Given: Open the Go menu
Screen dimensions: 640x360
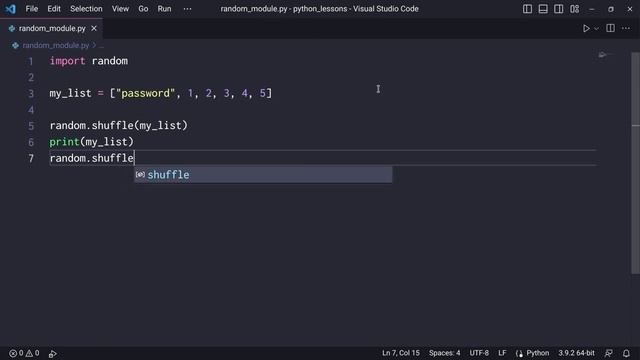Looking at the screenshot, I should point(143,9).
